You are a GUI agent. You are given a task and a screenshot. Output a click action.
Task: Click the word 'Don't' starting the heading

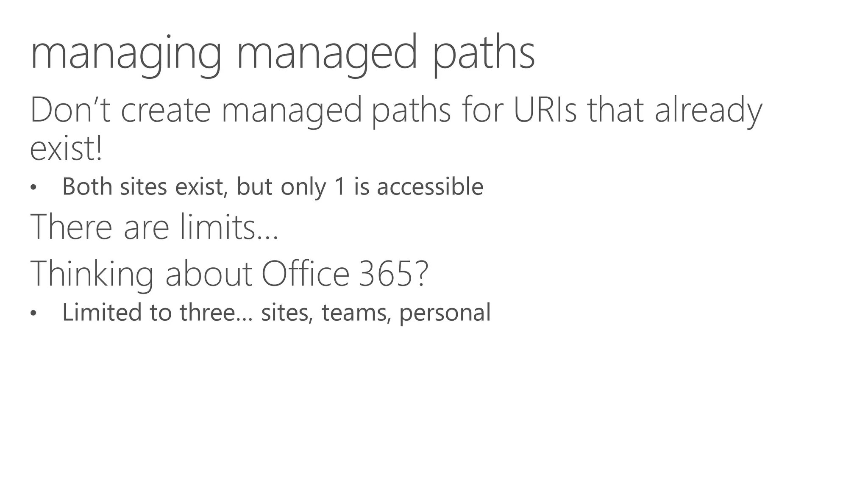point(70,110)
